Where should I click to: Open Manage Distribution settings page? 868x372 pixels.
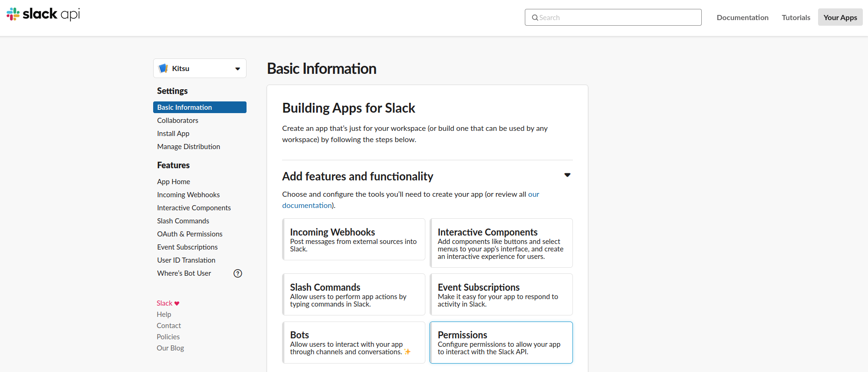tap(189, 147)
